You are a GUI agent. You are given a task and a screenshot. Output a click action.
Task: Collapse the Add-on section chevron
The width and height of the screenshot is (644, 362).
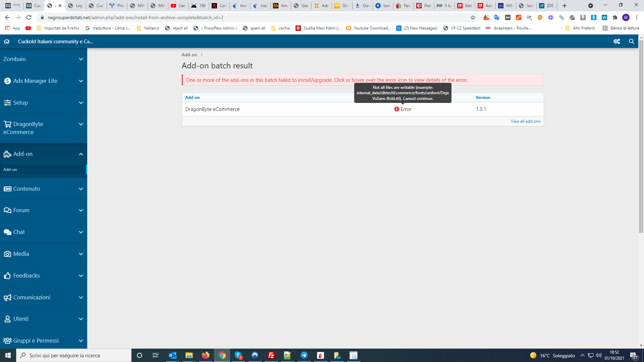click(x=81, y=154)
